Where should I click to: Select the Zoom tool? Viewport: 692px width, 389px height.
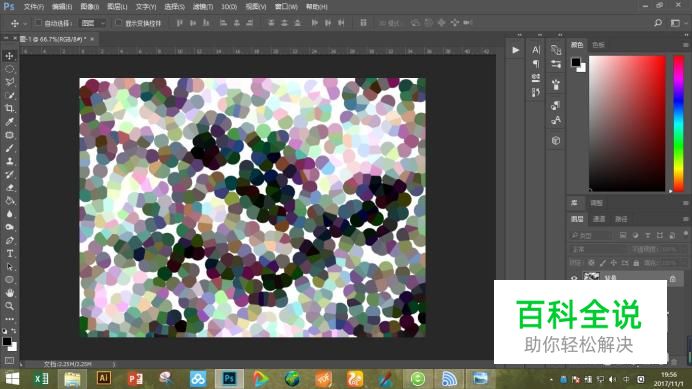click(9, 306)
